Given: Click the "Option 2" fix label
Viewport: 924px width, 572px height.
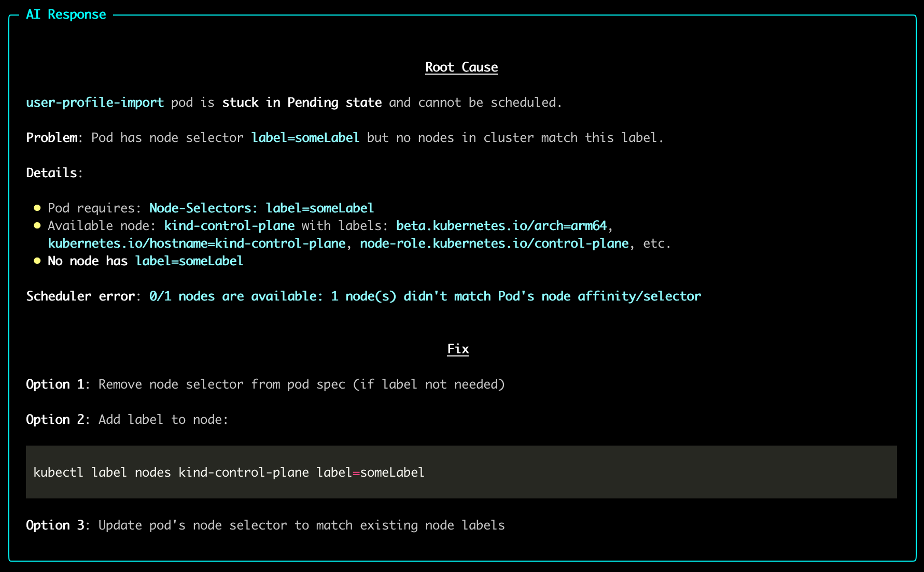Looking at the screenshot, I should click(x=55, y=420).
